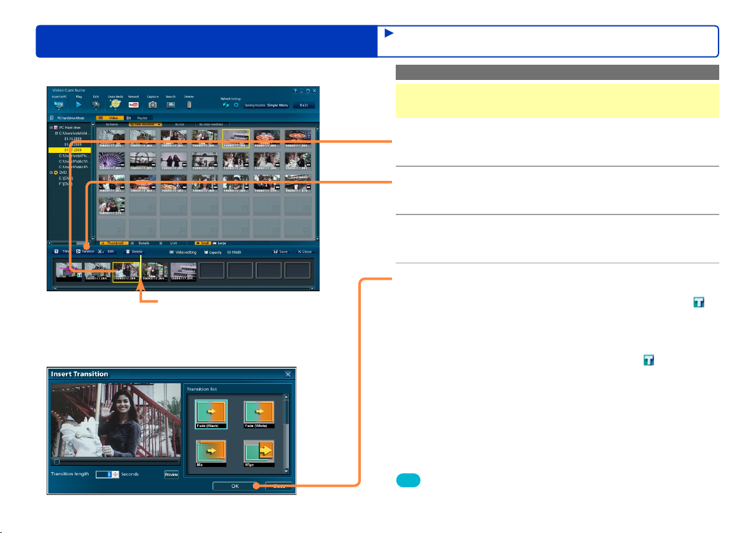Image resolution: width=756 pixels, height=533 pixels.
Task: Select first clip with title in storyboard
Action: tap(69, 272)
